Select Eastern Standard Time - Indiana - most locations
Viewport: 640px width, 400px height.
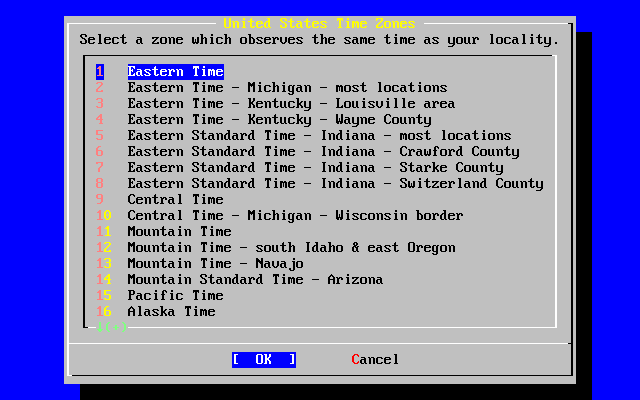pyautogui.click(x=319, y=136)
